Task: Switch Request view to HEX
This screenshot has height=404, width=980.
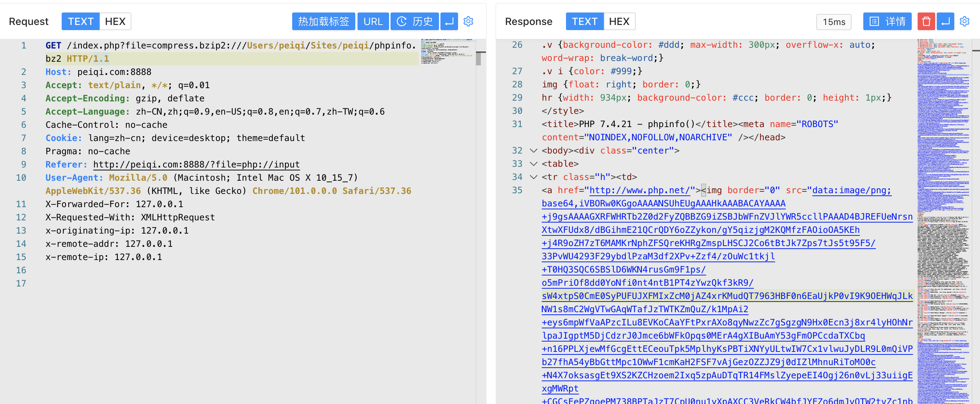Action: point(115,21)
